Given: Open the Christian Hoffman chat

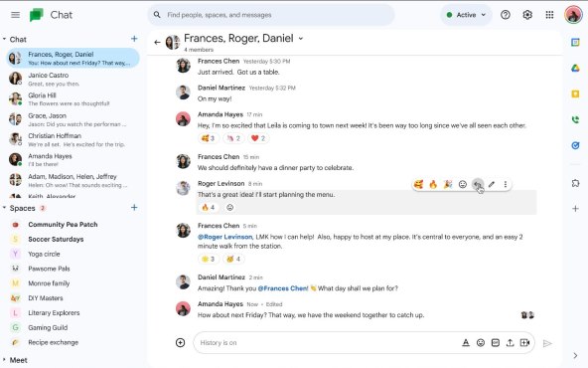Looking at the screenshot, I should pyautogui.click(x=73, y=139).
